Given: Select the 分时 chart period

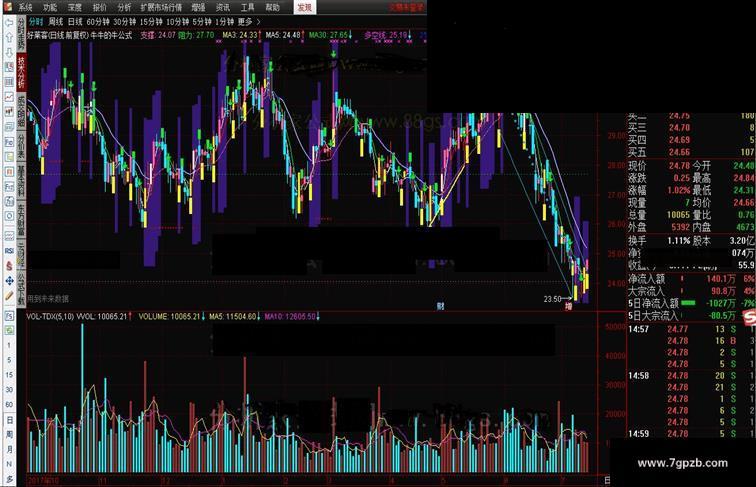Looking at the screenshot, I should tap(36, 22).
